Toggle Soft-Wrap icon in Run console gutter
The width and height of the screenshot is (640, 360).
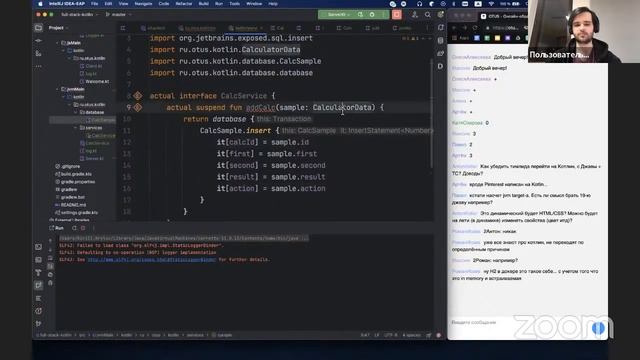pyautogui.click(x=50, y=258)
